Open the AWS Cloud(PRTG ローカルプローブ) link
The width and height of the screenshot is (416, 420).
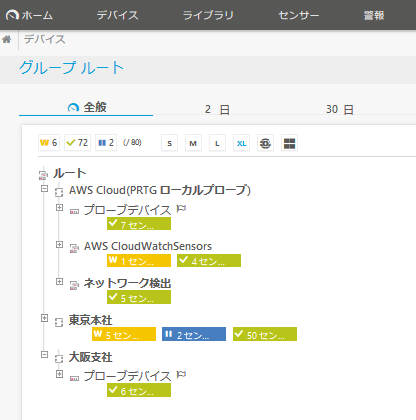pos(160,190)
